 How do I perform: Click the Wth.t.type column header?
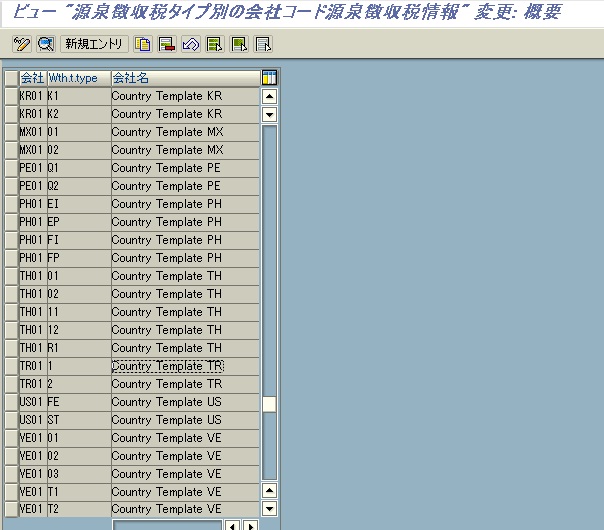click(x=78, y=78)
